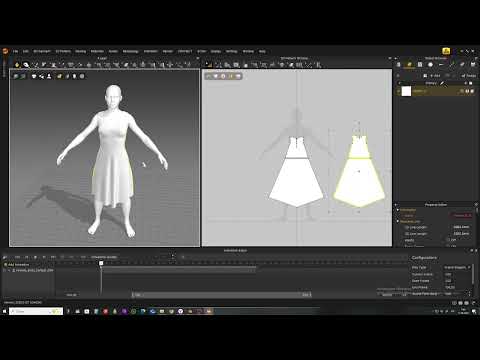Click the 3D line length value
This screenshot has height=360, width=480.
(x=461, y=234)
